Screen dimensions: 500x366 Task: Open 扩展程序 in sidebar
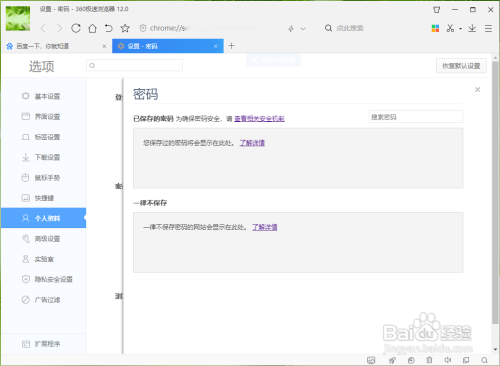click(43, 344)
